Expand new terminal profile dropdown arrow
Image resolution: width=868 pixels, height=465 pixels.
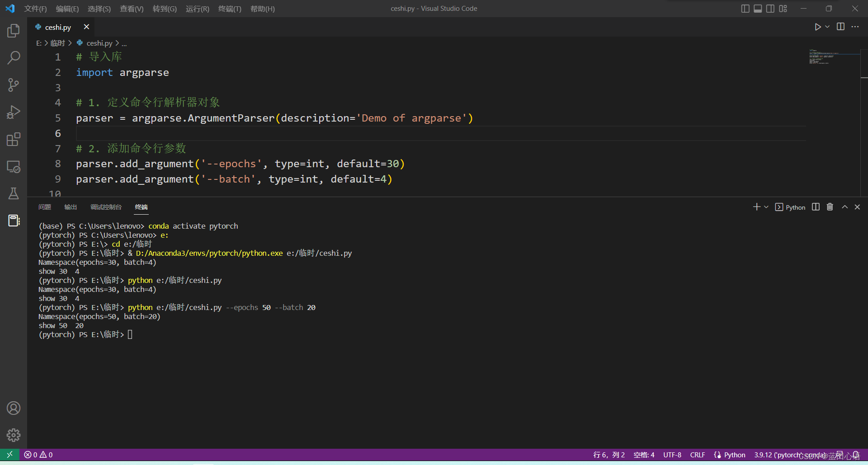point(766,207)
